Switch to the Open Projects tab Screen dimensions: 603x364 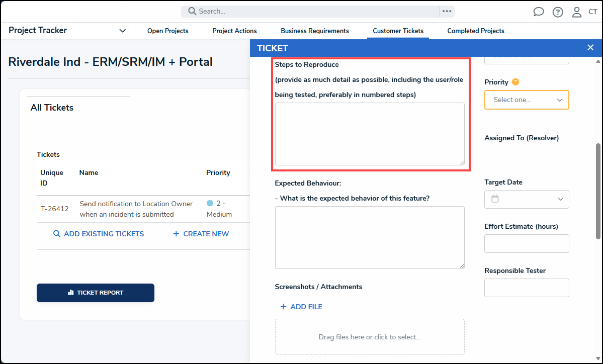(167, 31)
